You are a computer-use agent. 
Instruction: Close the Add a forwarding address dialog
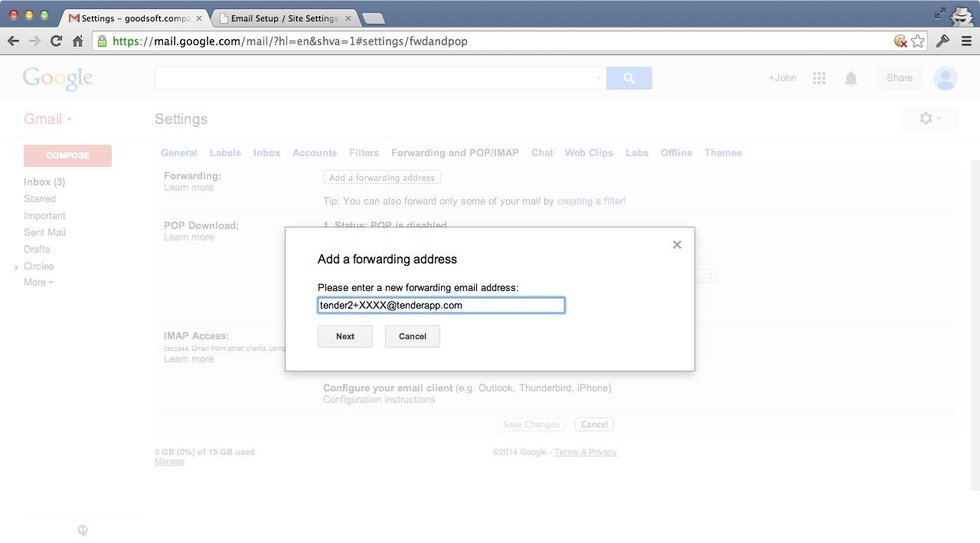coord(677,245)
